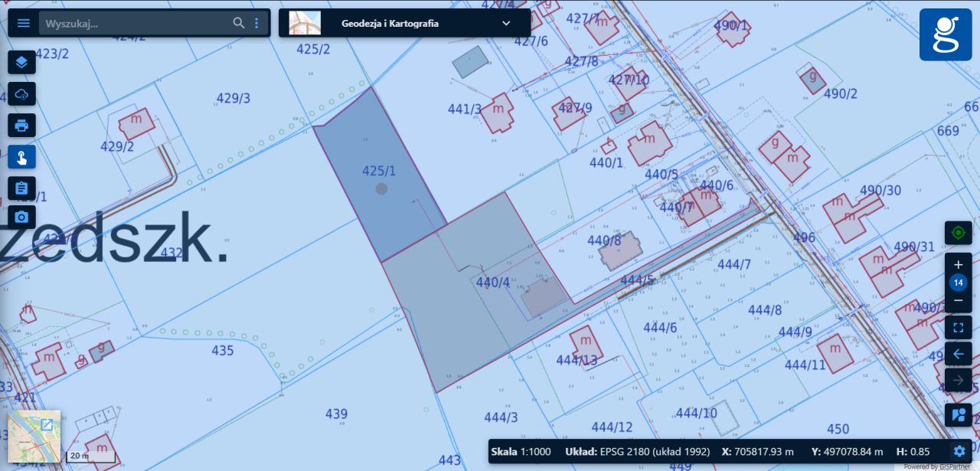Show current zoom level 14 indicator
980x471 pixels.
(958, 283)
